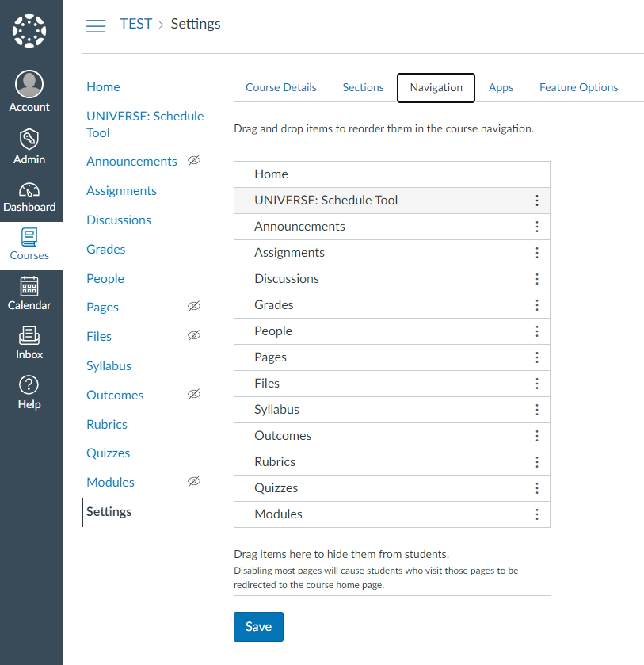Open options menu for Pages row
644x665 pixels.
(537, 357)
